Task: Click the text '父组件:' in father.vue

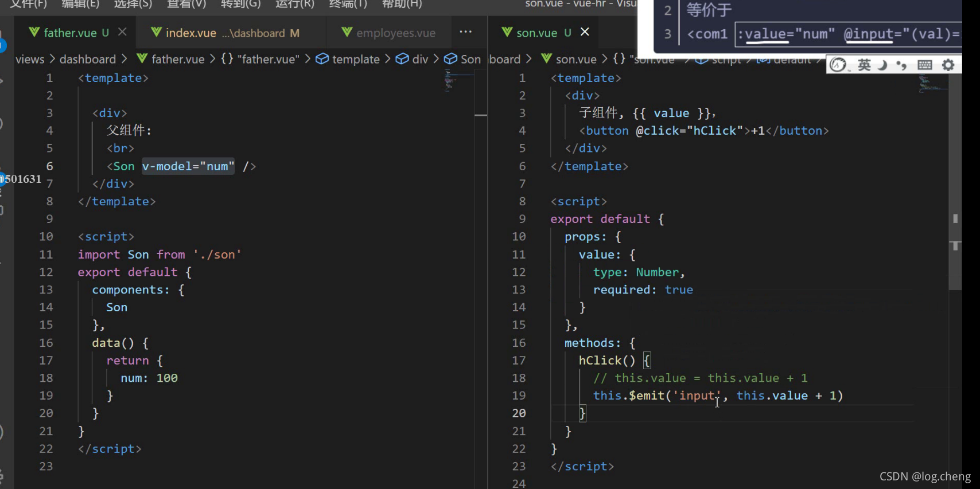Action: 129,131
